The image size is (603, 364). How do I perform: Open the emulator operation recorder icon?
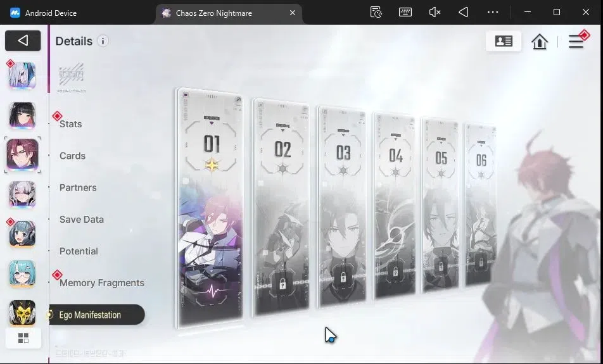[x=376, y=12]
